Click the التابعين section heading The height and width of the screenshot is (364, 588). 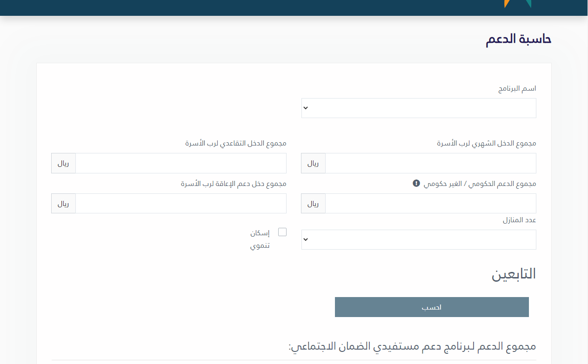[514, 274]
